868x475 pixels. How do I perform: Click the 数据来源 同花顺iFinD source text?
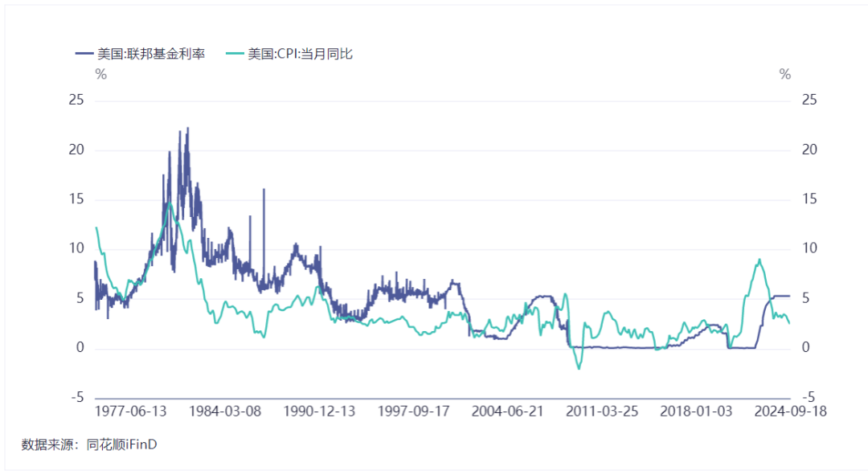point(89,444)
